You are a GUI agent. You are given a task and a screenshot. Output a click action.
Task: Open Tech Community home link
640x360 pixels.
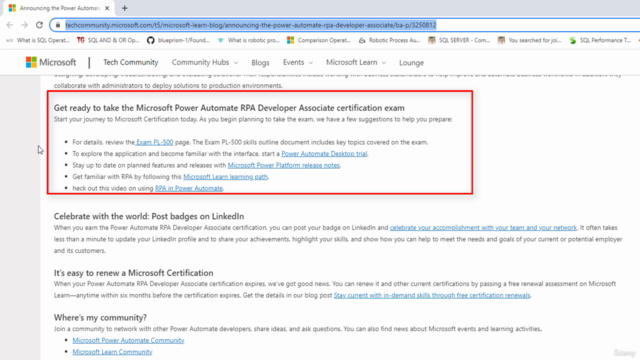(131, 62)
